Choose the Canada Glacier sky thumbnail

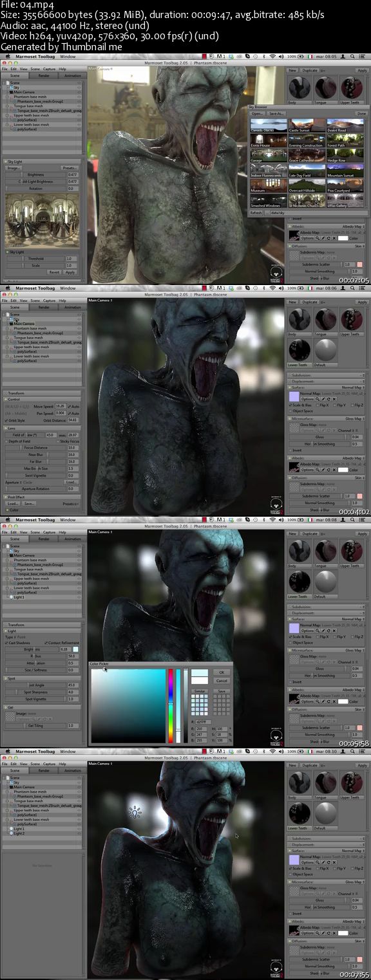pyautogui.click(x=269, y=125)
